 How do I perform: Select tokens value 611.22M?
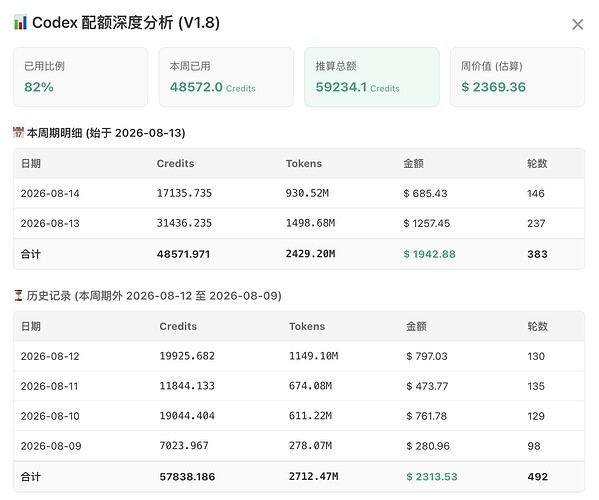coord(310,416)
